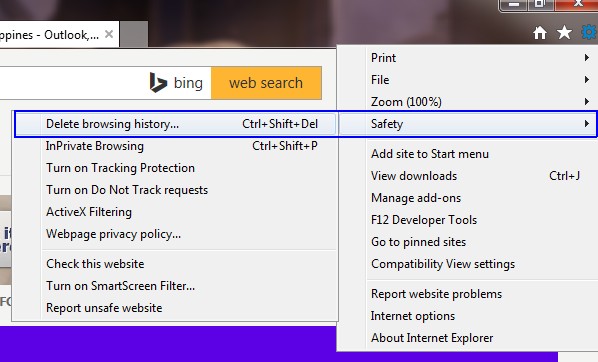598x362 pixels.
Task: Open Compatibility View settings
Action: click(x=468, y=264)
